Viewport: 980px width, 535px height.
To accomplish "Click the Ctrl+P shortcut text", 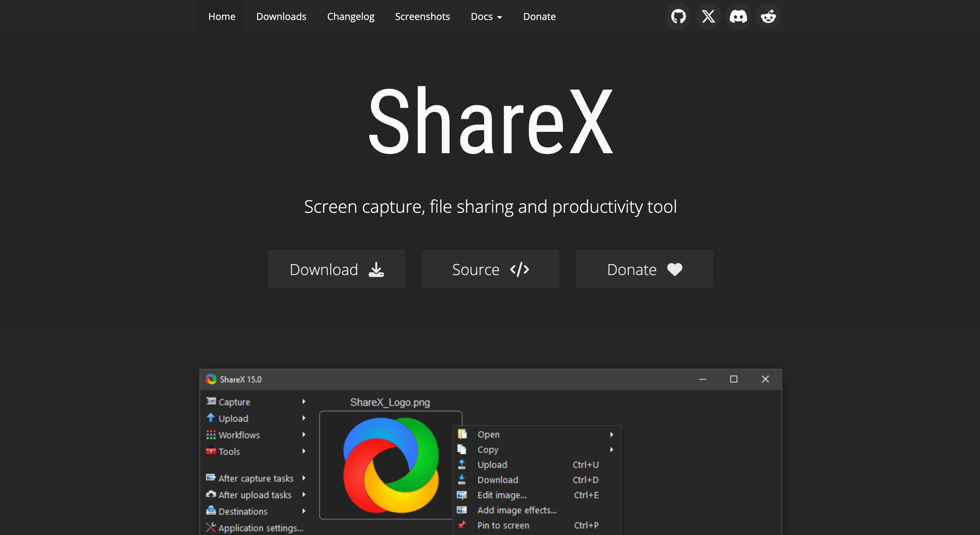I will [586, 525].
